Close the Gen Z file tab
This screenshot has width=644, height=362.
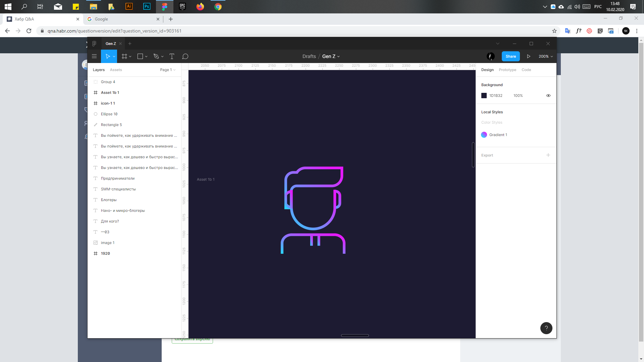(120, 44)
